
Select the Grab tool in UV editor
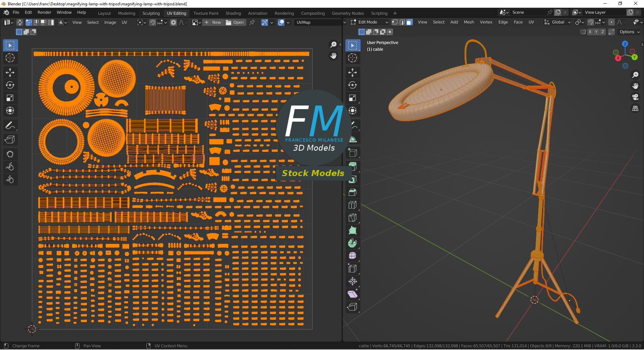[x=10, y=154]
